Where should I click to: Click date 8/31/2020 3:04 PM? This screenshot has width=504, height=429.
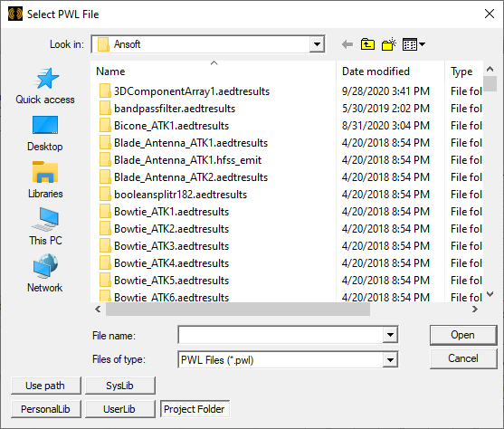pos(385,126)
